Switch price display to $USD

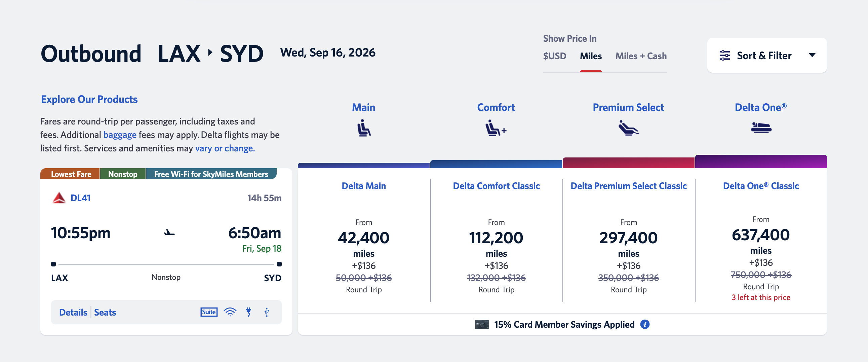555,56
